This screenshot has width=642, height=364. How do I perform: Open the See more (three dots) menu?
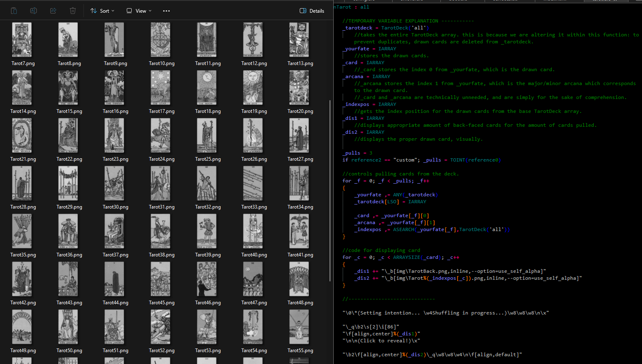(166, 11)
